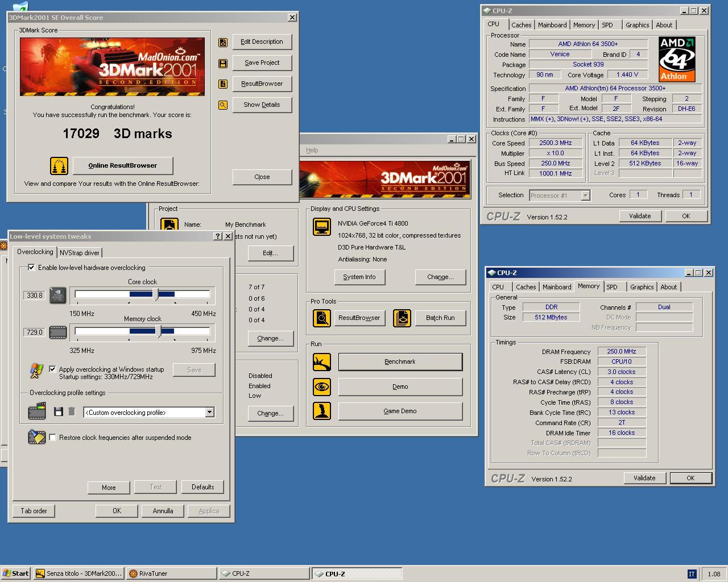This screenshot has height=582, width=728.
Task: Click the Memory clock slider handle
Action: [159, 331]
